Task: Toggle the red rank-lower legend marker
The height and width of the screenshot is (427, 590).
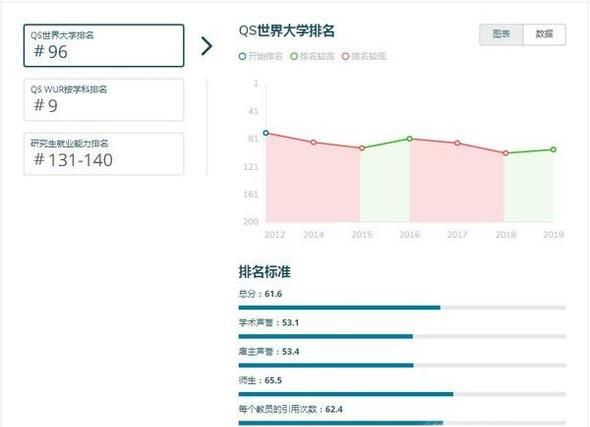Action: click(x=345, y=56)
